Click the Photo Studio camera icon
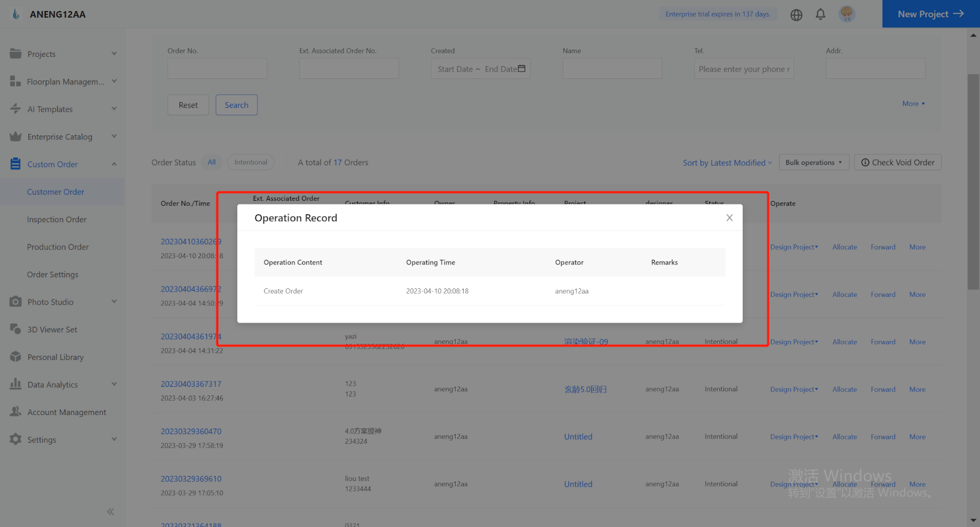This screenshot has height=527, width=980. click(x=16, y=302)
